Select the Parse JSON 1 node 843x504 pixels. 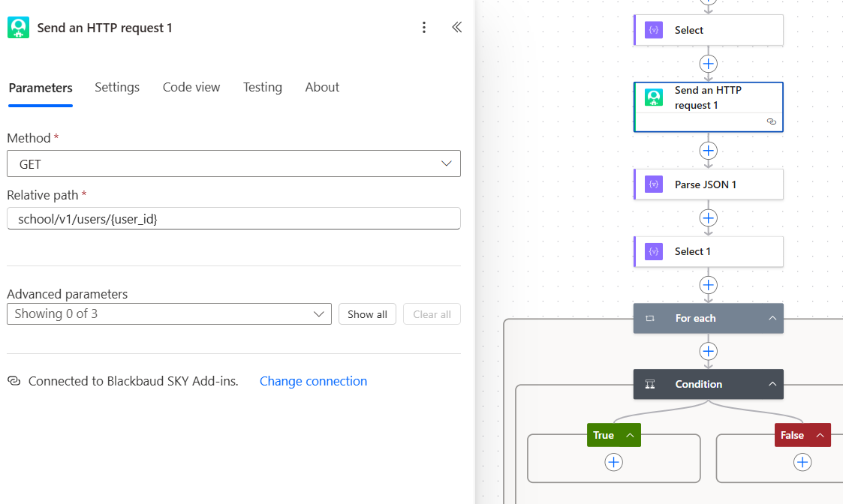708,184
